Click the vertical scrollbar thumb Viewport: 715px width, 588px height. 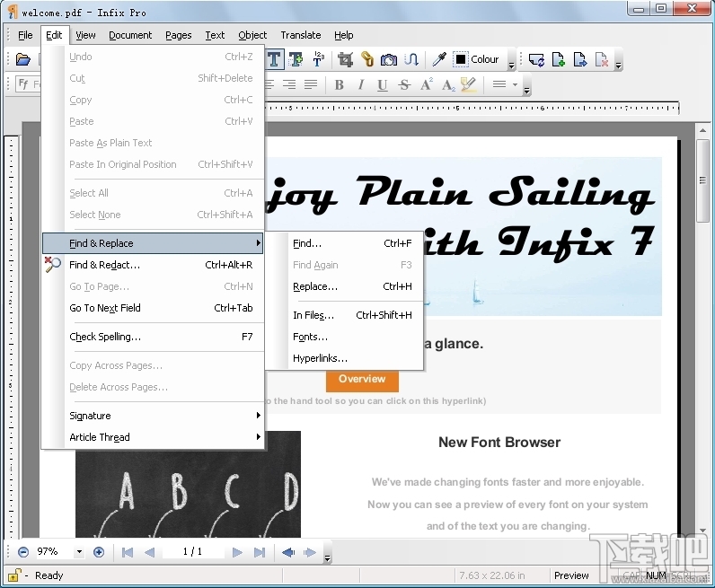702,180
